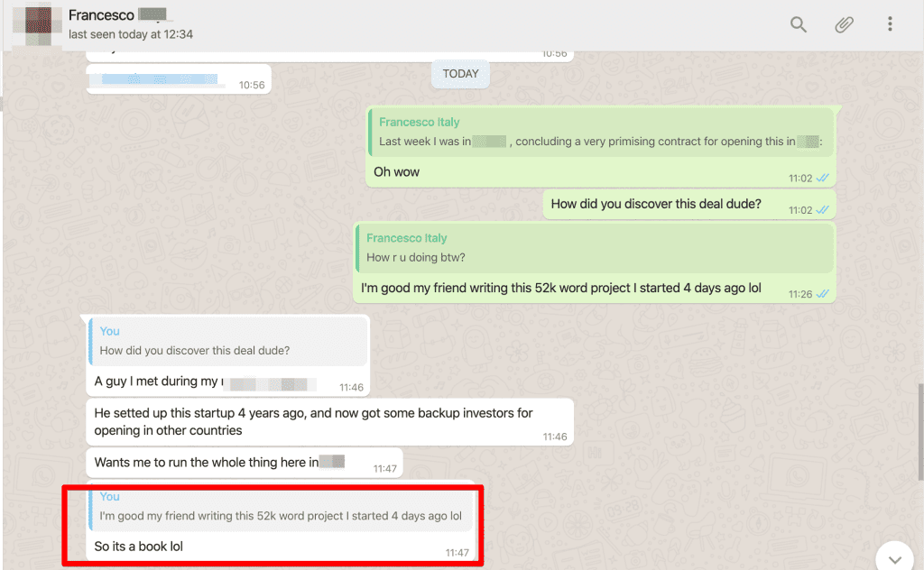Click 'Francesco Italy' name above 'How r u doing'
Viewport: 924px width, 570px height.
(x=407, y=238)
